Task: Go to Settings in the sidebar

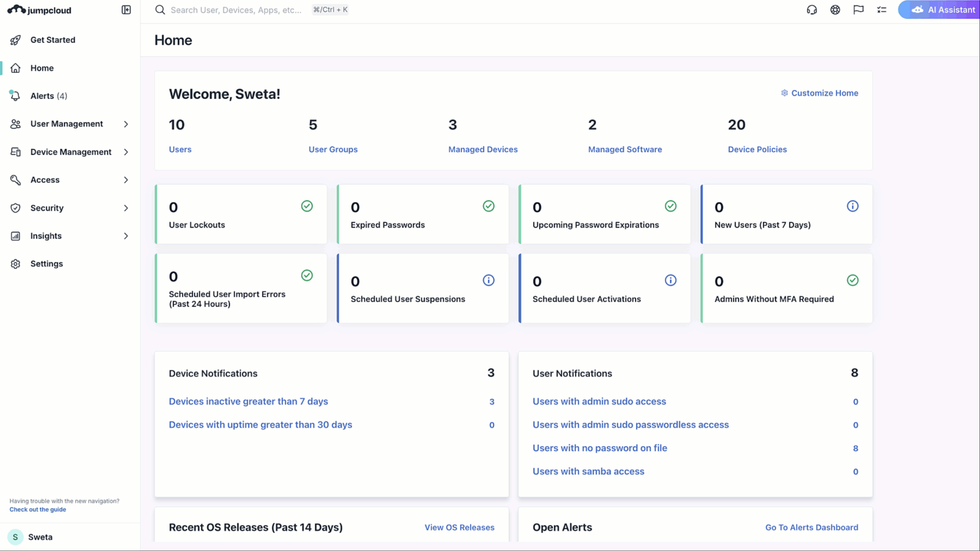Action: coord(46,264)
